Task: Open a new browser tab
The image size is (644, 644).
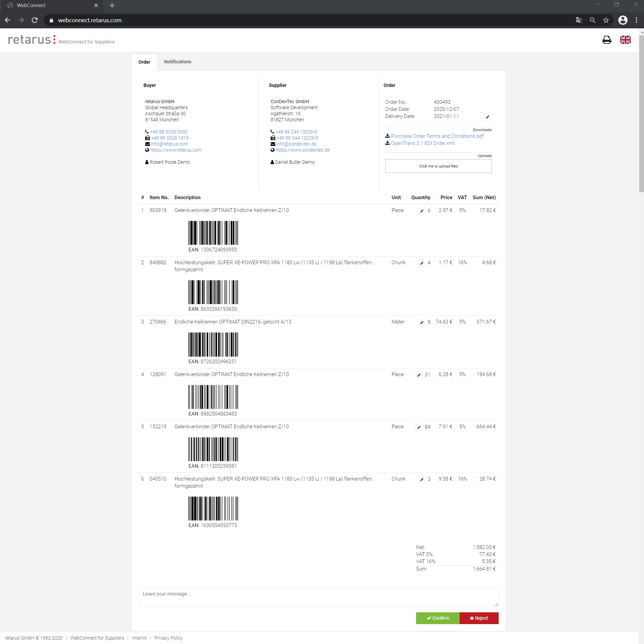Action: [112, 5]
